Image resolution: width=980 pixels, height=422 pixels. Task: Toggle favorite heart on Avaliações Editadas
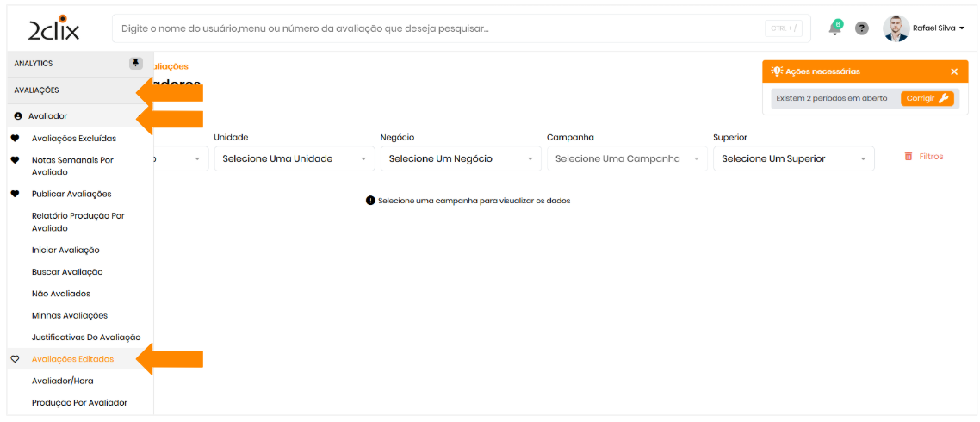15,359
